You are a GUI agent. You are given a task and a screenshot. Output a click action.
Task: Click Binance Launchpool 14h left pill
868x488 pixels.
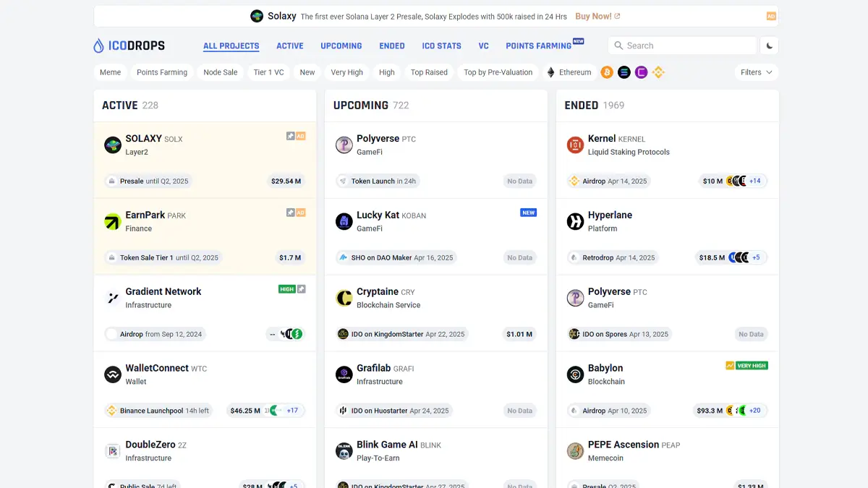tap(160, 411)
